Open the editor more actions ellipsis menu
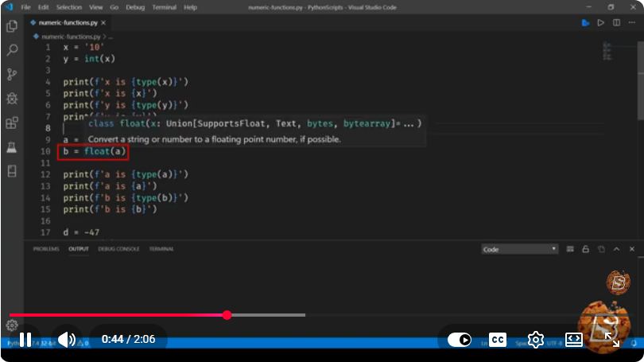Viewport: 644px width, 362px height. (632, 22)
